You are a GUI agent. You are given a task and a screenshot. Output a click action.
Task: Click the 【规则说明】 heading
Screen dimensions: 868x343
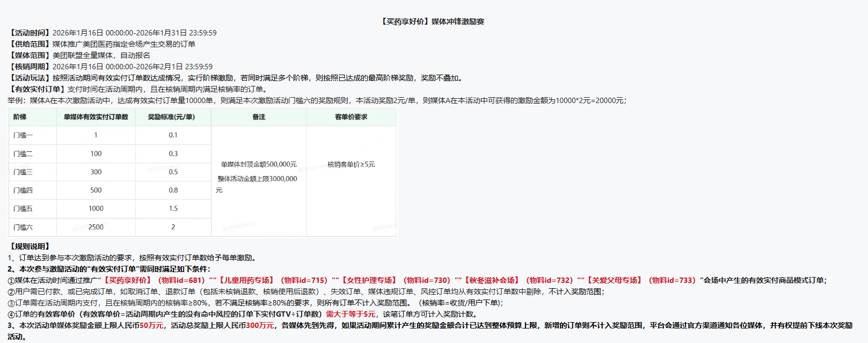pos(30,246)
